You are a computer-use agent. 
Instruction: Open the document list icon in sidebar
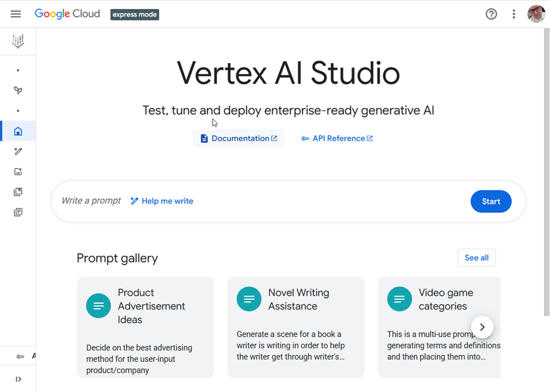pos(18,212)
